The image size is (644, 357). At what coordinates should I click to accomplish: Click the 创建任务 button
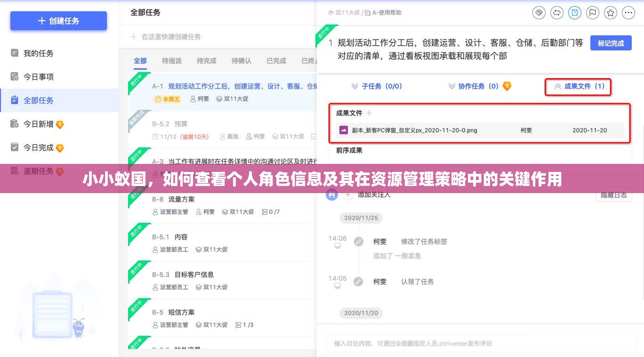tap(59, 21)
